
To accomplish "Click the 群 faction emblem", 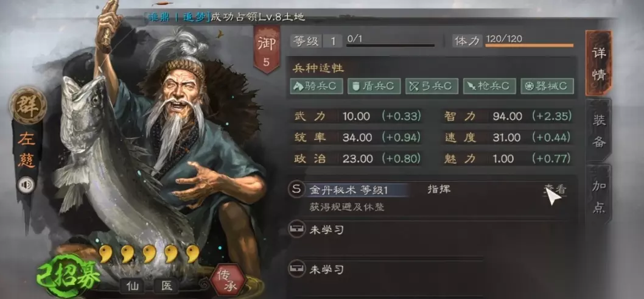I will tap(28, 105).
